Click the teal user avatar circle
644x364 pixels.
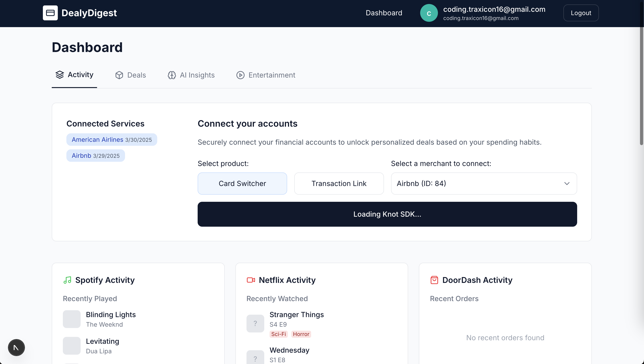[429, 13]
